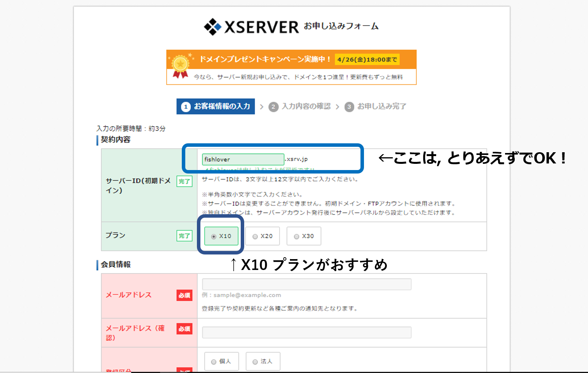The width and height of the screenshot is (588, 373).
Task: Click the campaign medal icon
Action: click(x=180, y=66)
